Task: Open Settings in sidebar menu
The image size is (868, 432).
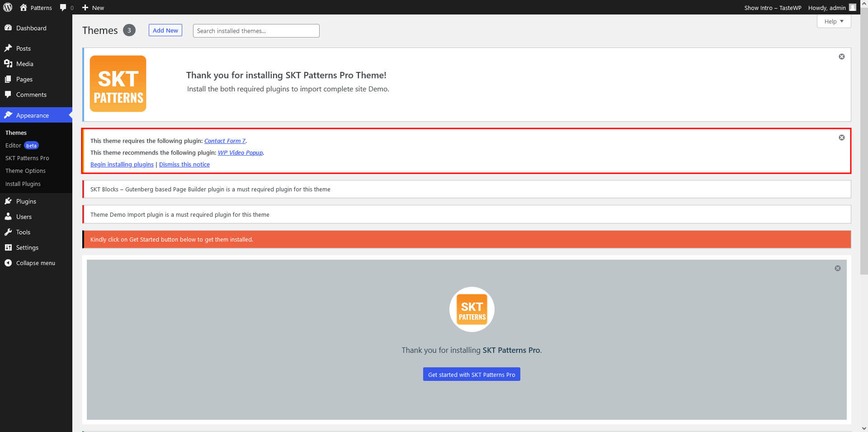Action: (36, 247)
